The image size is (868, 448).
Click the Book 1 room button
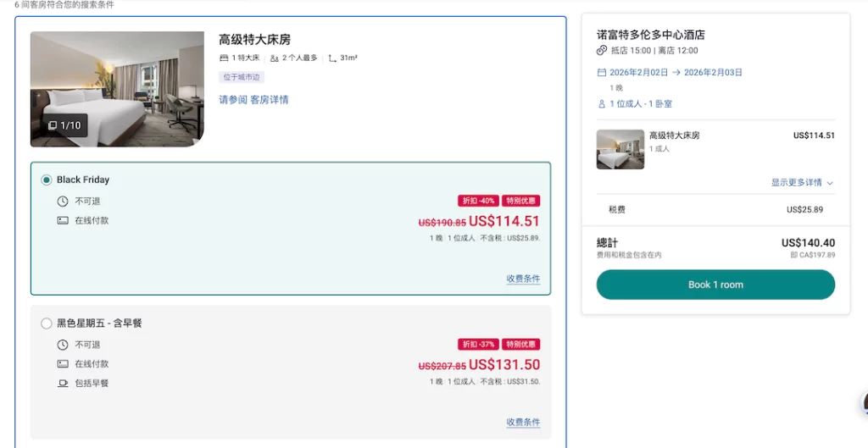(x=715, y=285)
